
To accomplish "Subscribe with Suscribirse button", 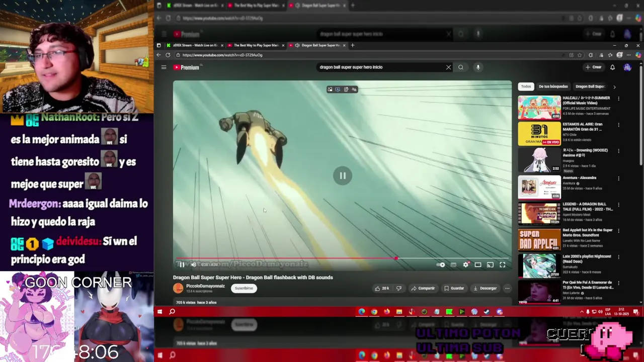I will 244,289.
